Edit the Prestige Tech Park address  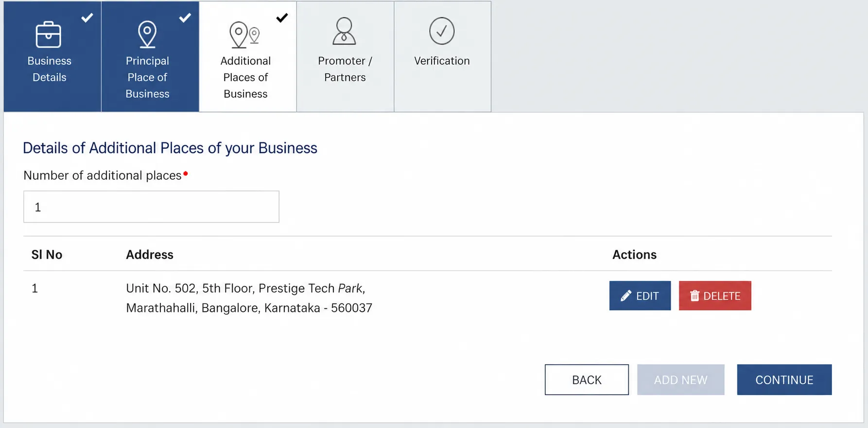tap(640, 296)
